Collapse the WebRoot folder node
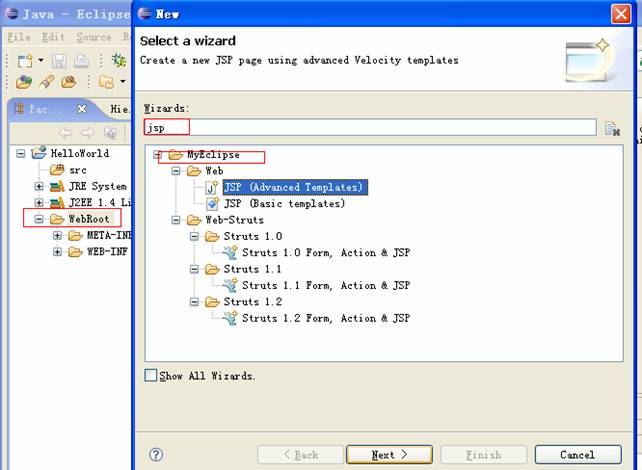The image size is (642, 470). coord(39,219)
